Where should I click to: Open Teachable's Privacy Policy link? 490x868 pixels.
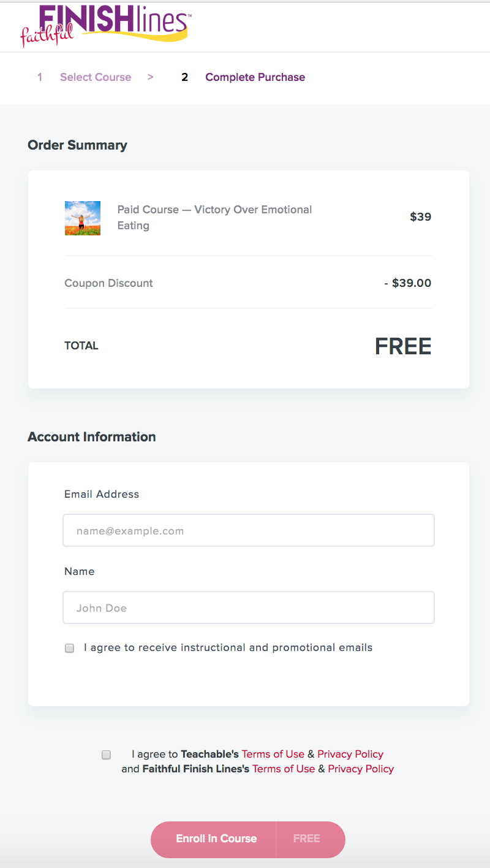tap(350, 754)
